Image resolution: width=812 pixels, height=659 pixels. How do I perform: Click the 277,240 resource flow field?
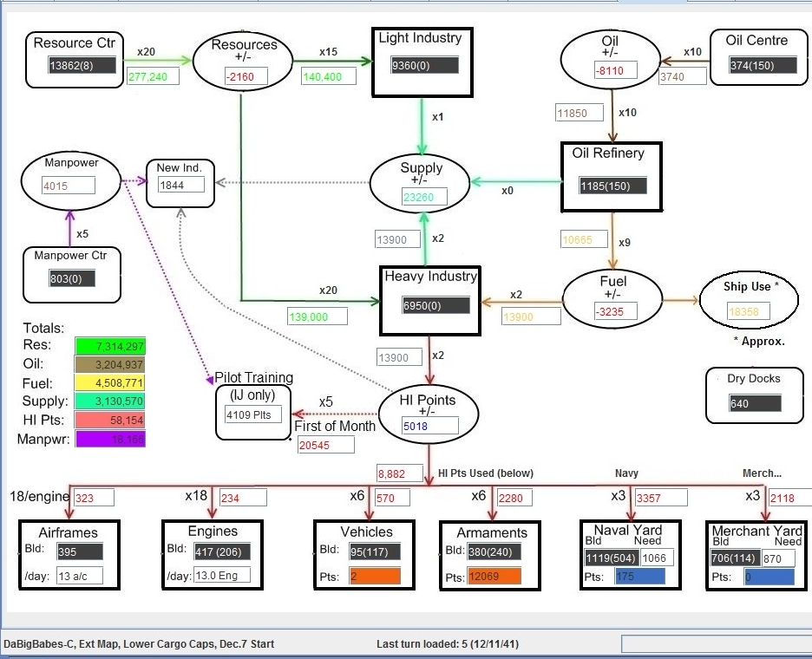[x=154, y=76]
